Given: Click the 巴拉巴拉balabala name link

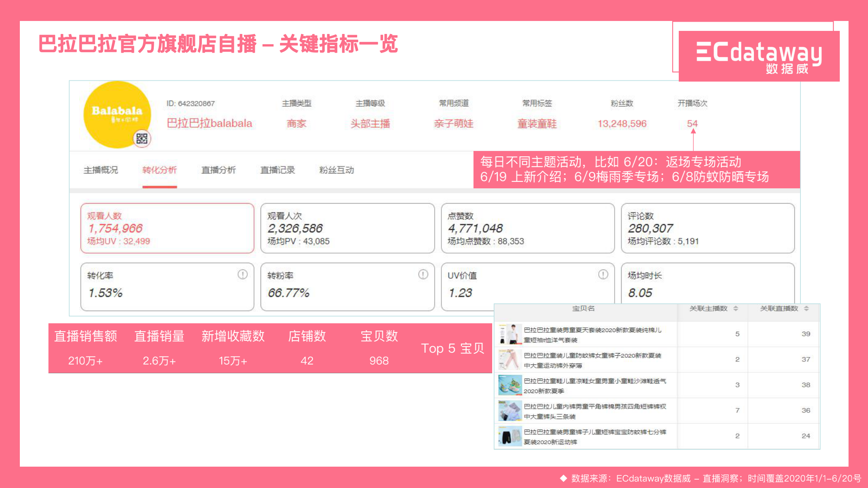Looking at the screenshot, I should point(209,123).
